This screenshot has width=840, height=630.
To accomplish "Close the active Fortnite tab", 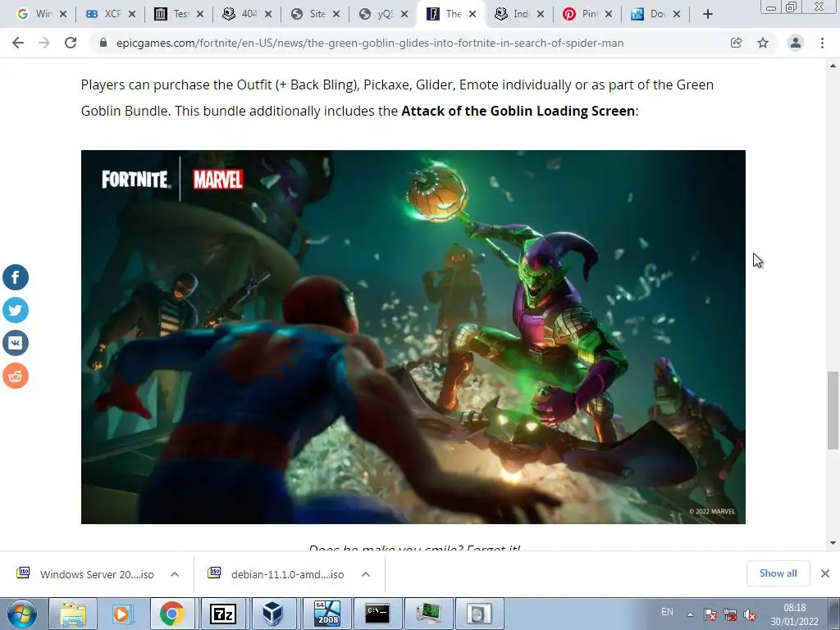I will (x=472, y=14).
